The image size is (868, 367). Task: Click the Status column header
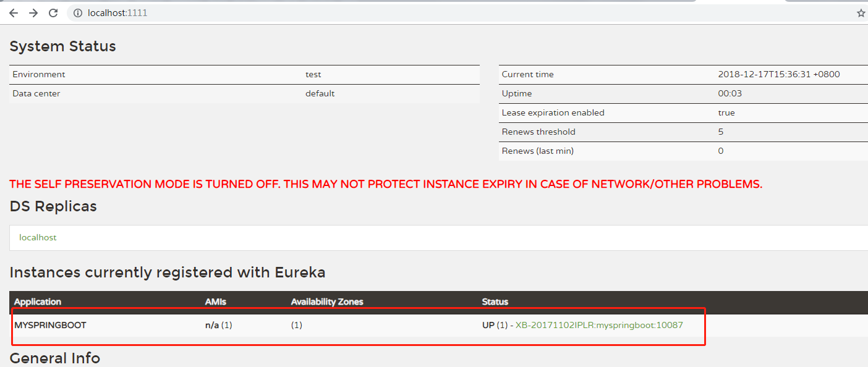coord(495,302)
